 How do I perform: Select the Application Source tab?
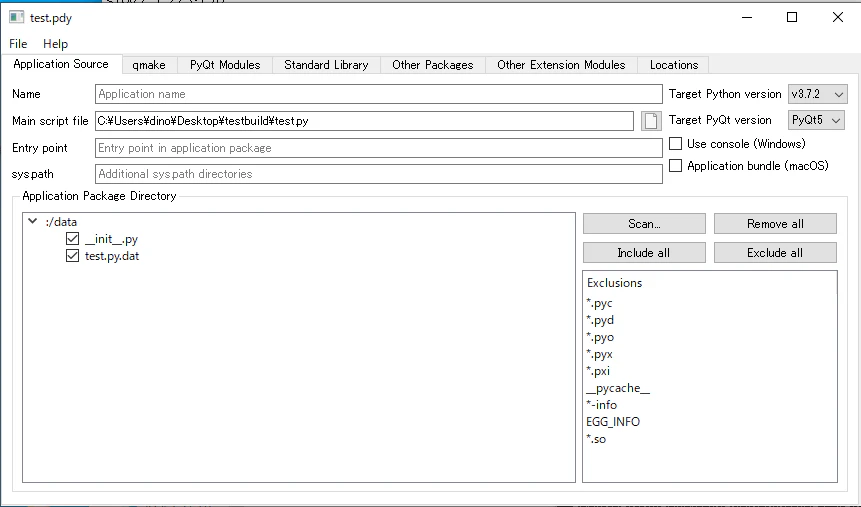(61, 64)
